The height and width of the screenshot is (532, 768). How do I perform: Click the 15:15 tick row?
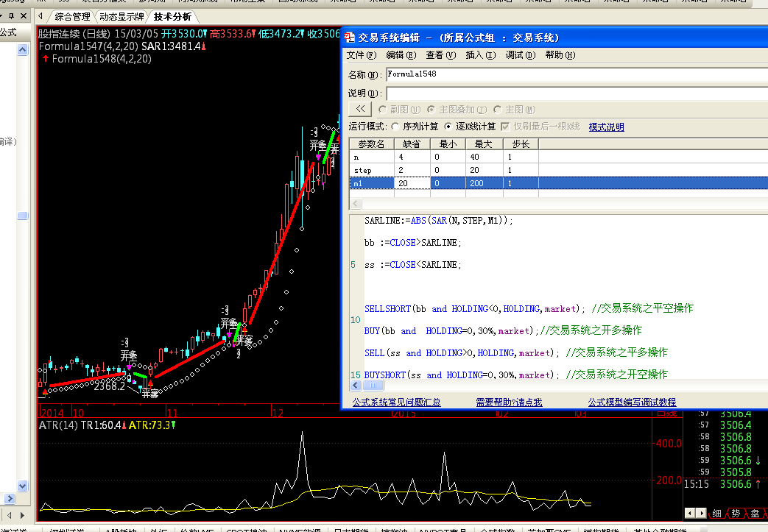[x=724, y=484]
